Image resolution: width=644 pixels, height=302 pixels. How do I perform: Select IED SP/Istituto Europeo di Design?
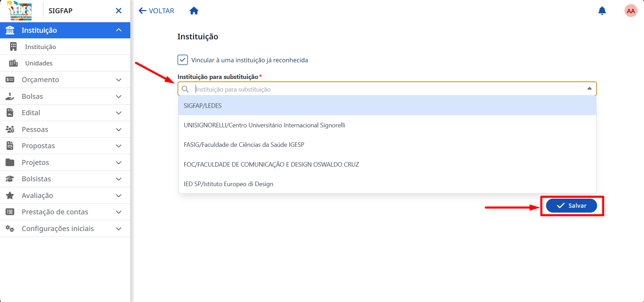click(387, 184)
